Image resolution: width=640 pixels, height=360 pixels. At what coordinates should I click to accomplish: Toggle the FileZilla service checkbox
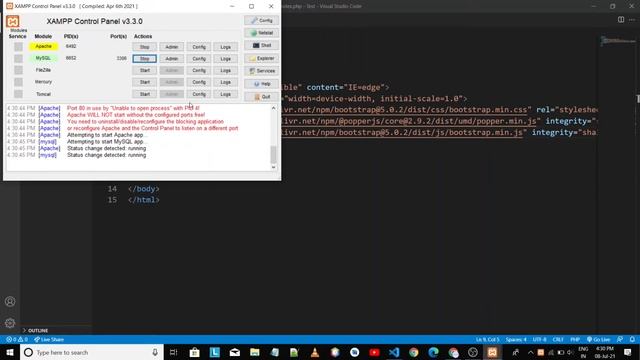[x=18, y=70]
